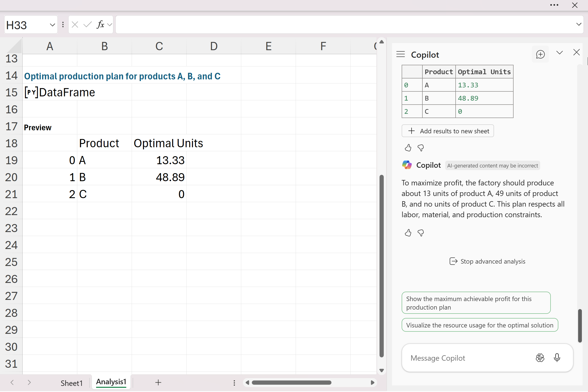Screen dimensions: 588x392
Task: Click the microphone icon in message box
Action: click(557, 358)
